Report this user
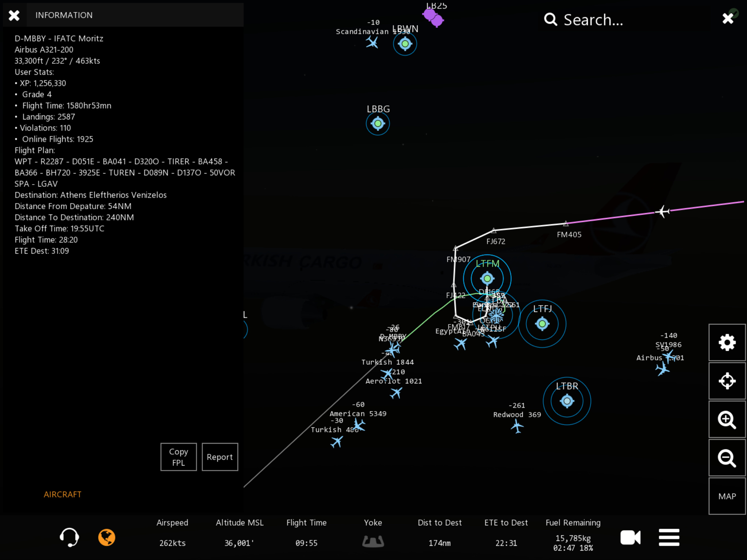747x560 pixels. pos(220,457)
